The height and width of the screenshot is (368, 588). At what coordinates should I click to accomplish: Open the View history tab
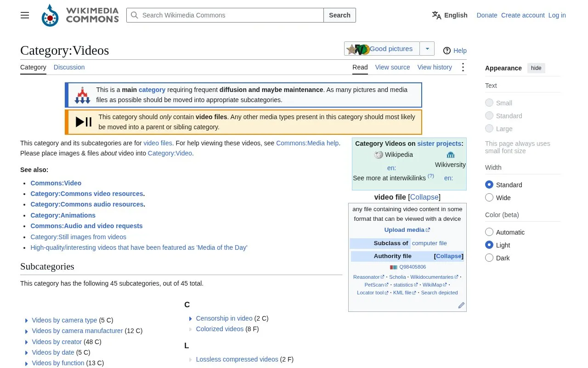coord(435,67)
